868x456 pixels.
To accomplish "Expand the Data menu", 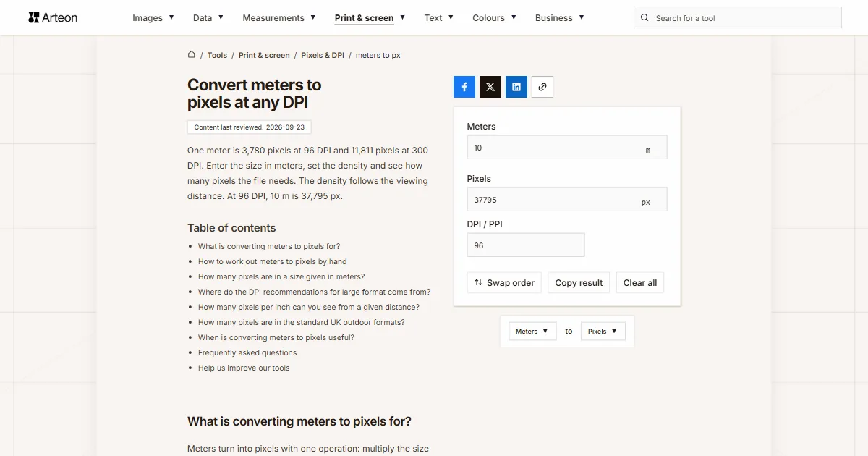I will [x=208, y=17].
